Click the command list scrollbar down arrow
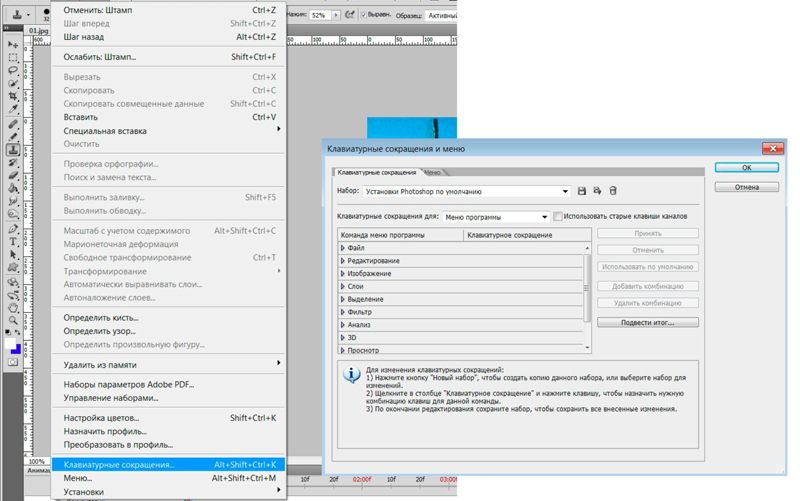 pos(587,348)
